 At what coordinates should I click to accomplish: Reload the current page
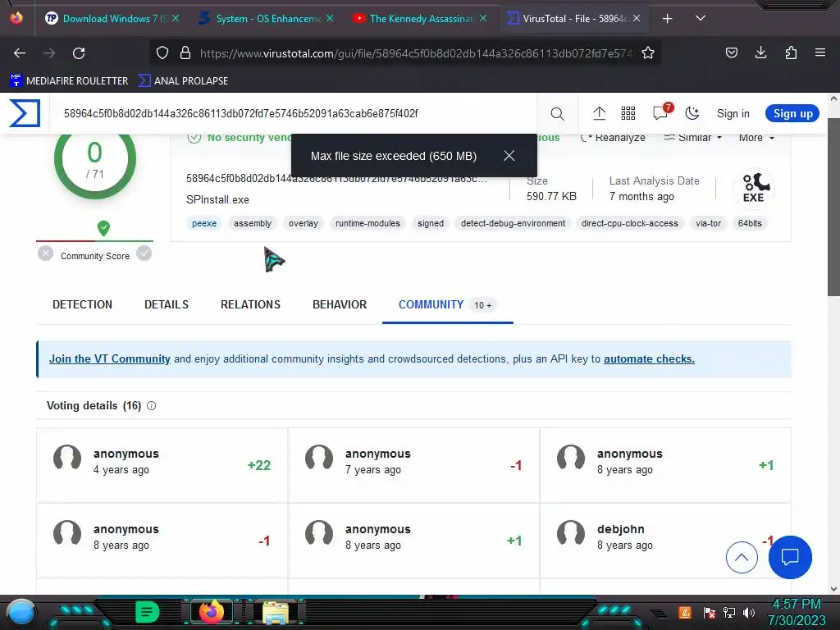tap(79, 53)
